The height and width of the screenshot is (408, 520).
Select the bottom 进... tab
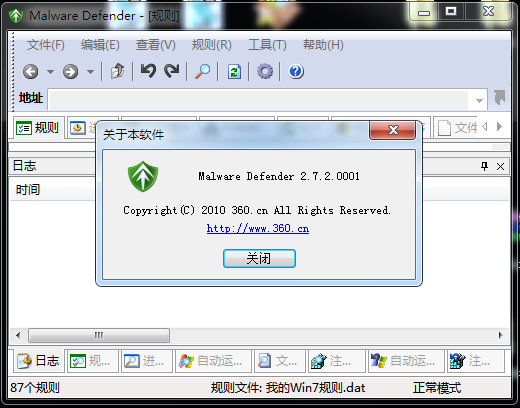[146, 361]
